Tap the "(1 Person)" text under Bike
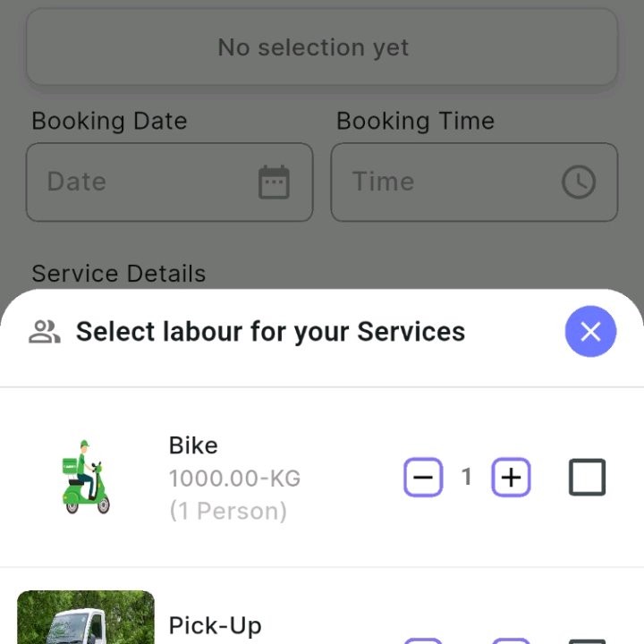This screenshot has height=644, width=644. [228, 511]
